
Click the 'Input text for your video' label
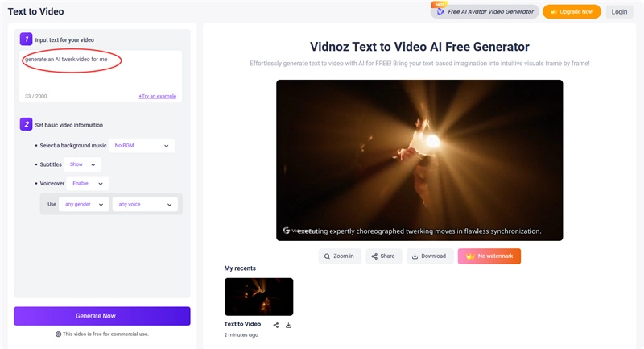pos(64,39)
